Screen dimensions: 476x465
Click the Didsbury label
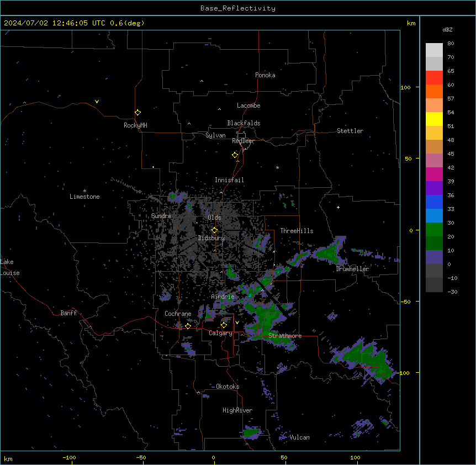(211, 238)
